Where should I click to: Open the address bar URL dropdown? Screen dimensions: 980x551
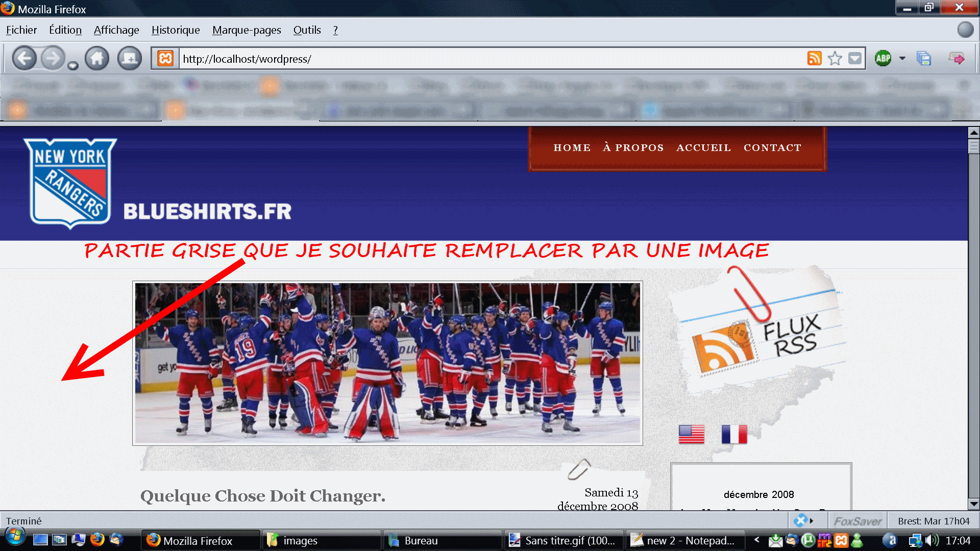point(855,59)
